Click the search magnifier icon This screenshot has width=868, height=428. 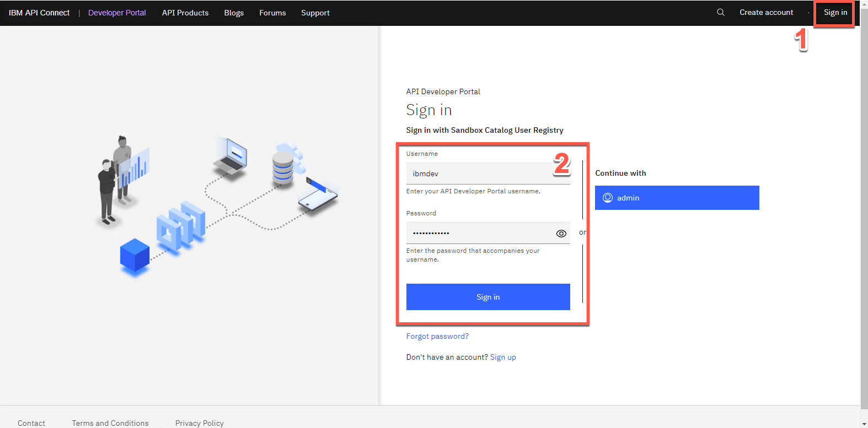[720, 12]
